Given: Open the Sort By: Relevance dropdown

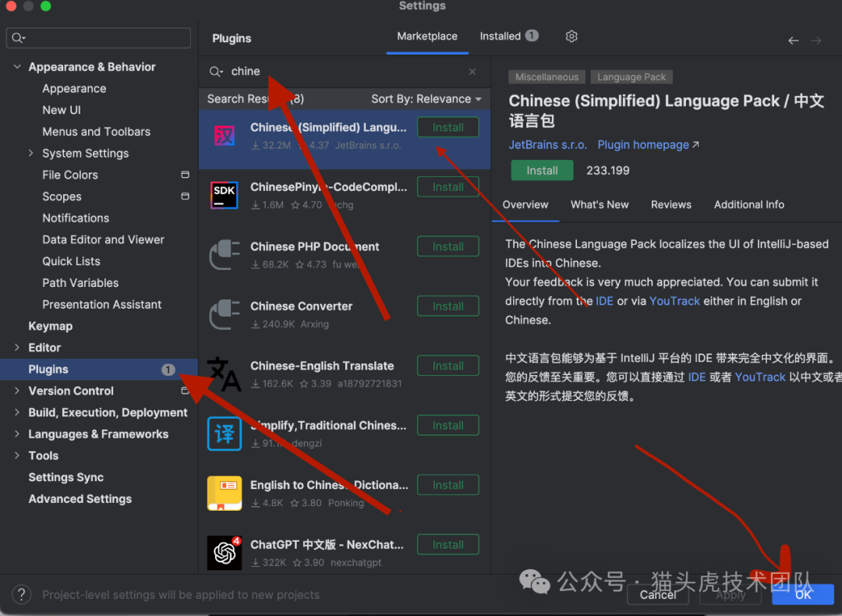Looking at the screenshot, I should point(426,99).
